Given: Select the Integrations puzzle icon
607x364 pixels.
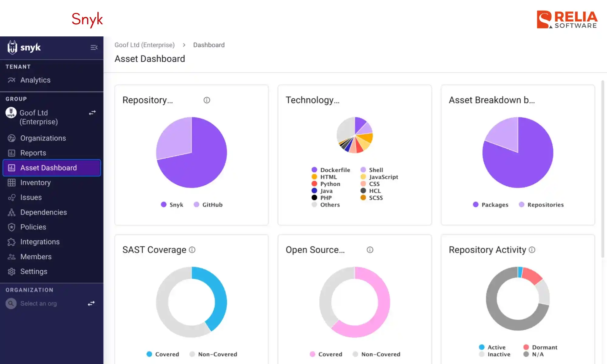Looking at the screenshot, I should pos(12,242).
